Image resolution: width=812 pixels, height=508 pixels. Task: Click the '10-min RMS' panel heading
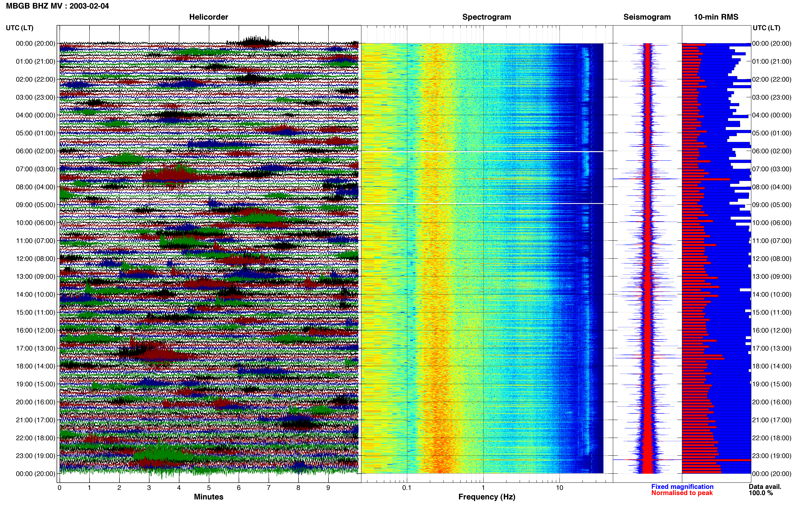click(x=716, y=17)
